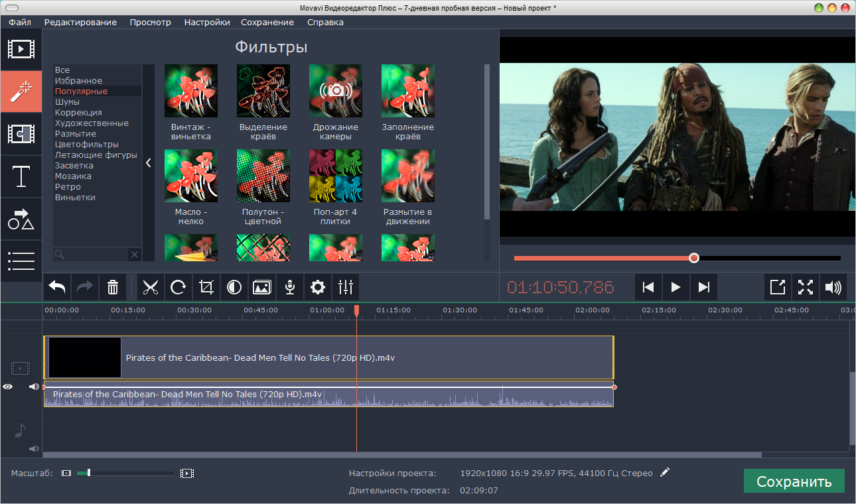Edit project settings with pencil icon
Screen dimensions: 856x504
click(x=665, y=472)
